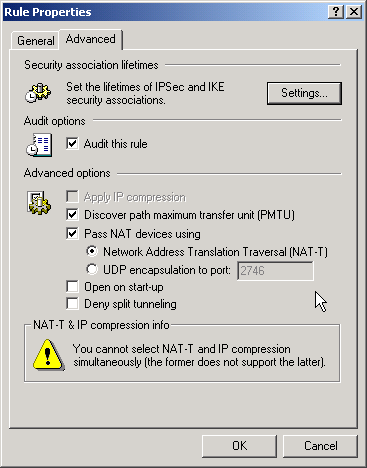Uncheck Audit this rule checkbox
The image size is (367, 468).
point(72,144)
